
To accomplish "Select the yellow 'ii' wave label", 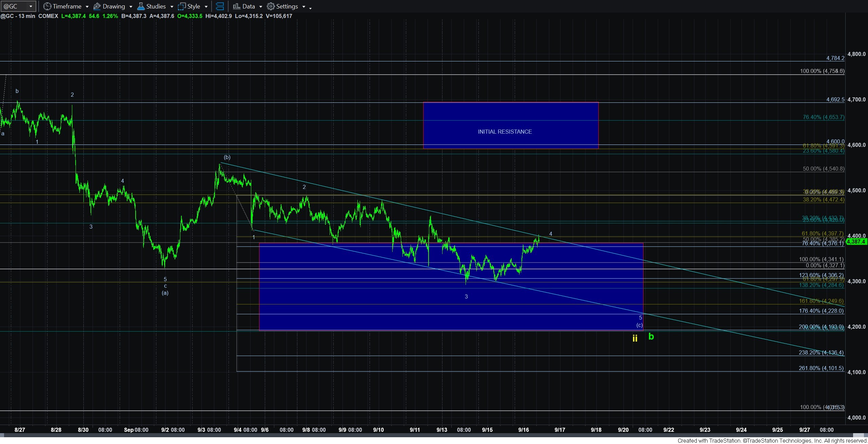I will click(635, 338).
